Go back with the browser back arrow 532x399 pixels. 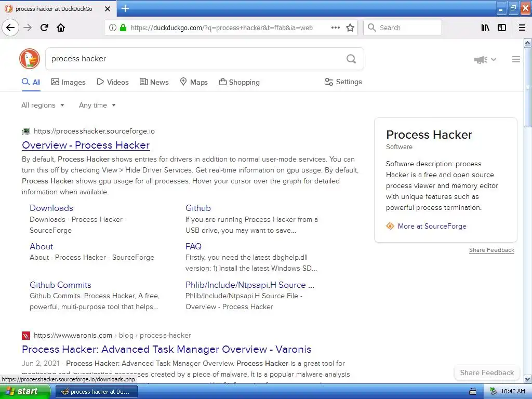[x=10, y=28]
